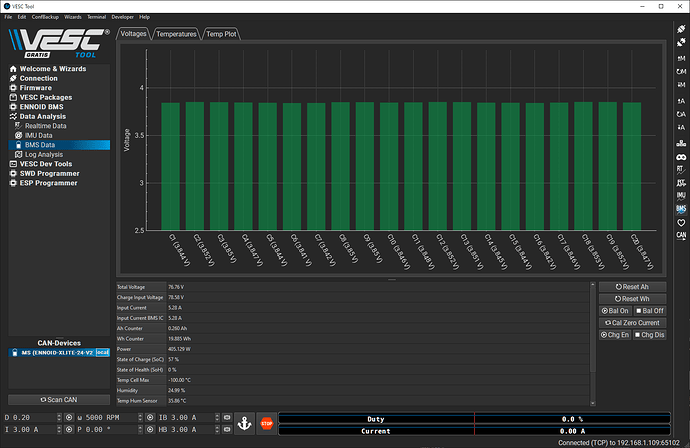Click play icon next to duty field
690x448 pixels.
[x=71, y=416]
